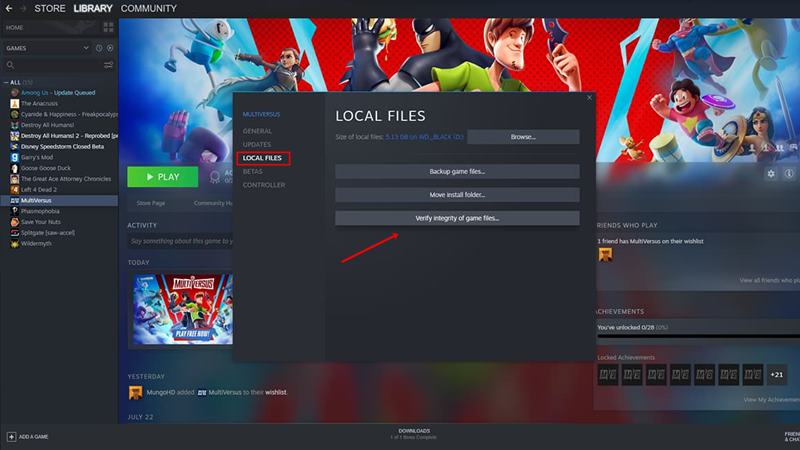Screen dimensions: 800x450
Task: Click the Phasmophobia game icon
Action: (x=15, y=211)
